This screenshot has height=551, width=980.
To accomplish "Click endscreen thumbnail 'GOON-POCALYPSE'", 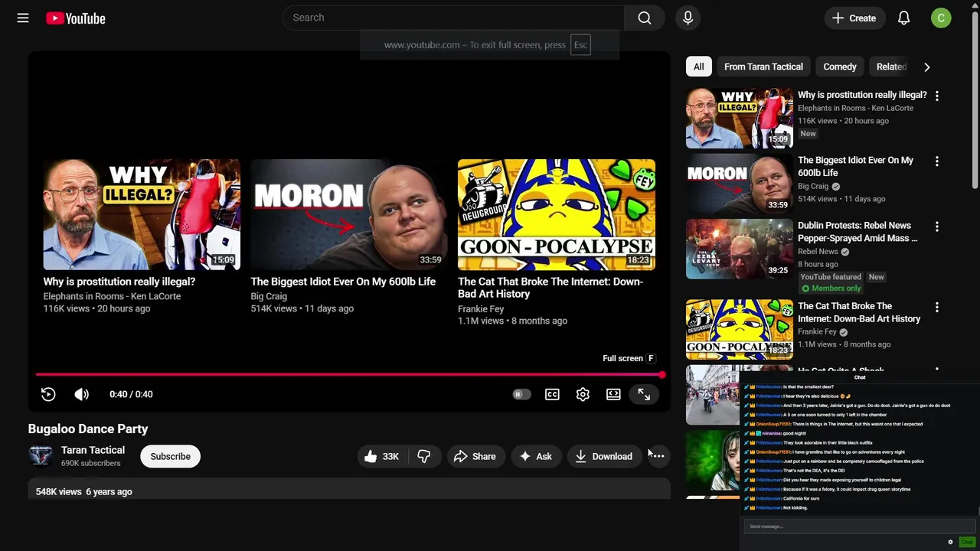I will (x=557, y=214).
